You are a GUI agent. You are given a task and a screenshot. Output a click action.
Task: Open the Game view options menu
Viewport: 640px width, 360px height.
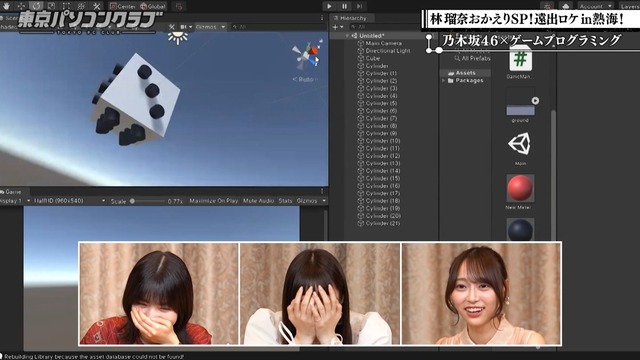[322, 191]
